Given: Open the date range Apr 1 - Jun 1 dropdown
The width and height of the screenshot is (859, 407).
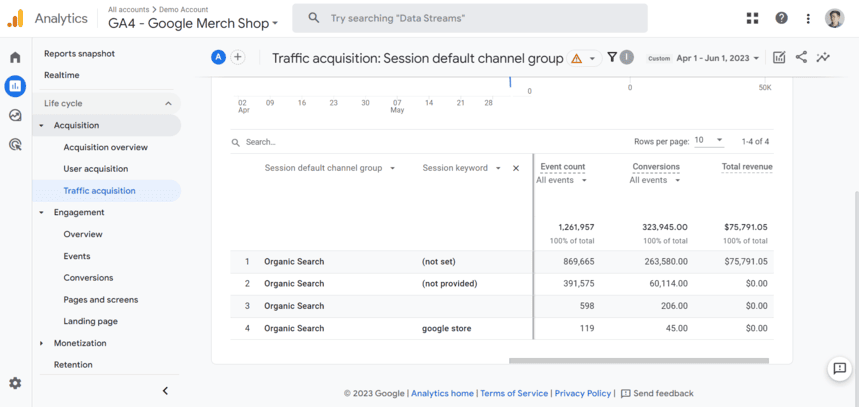Looking at the screenshot, I should click(x=718, y=58).
